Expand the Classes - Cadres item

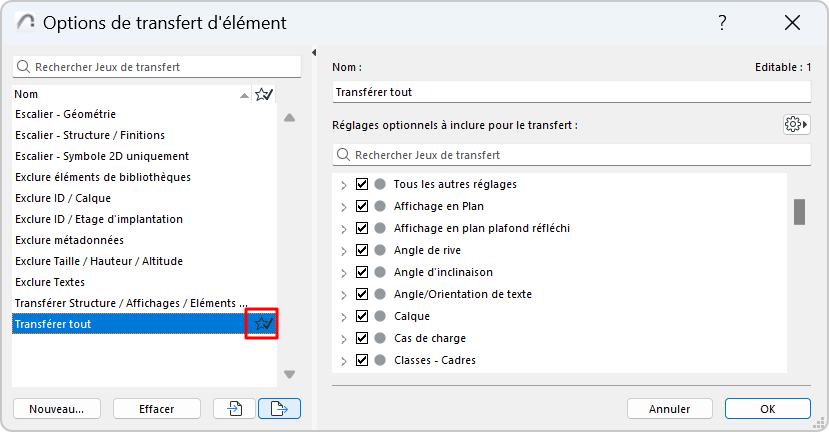point(343,360)
